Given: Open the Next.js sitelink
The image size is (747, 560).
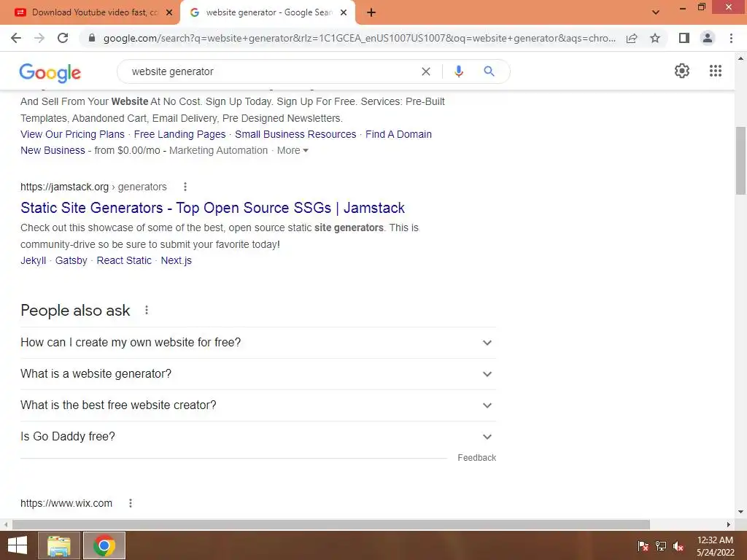Looking at the screenshot, I should coord(177,260).
